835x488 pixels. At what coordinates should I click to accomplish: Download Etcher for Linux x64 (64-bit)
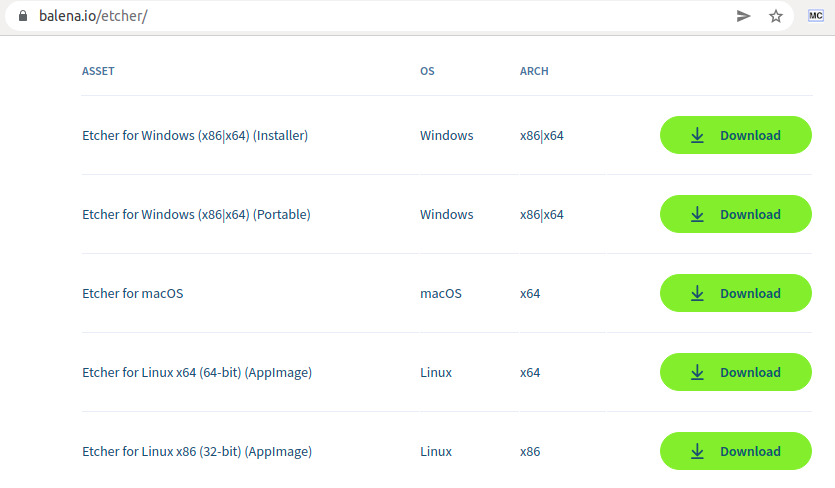click(x=735, y=372)
